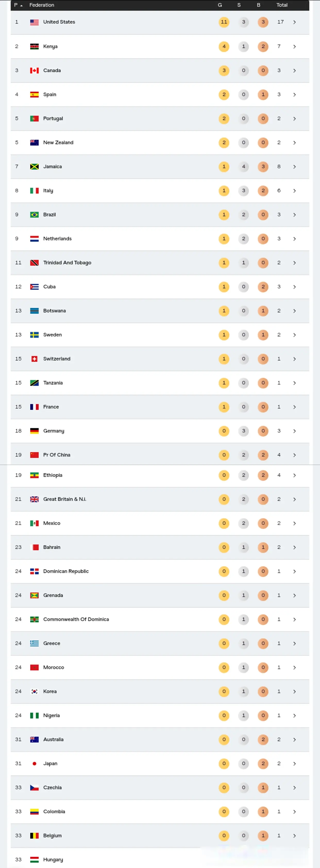The image size is (320, 868).
Task: Click the Switzerland flag icon
Action: point(34,359)
